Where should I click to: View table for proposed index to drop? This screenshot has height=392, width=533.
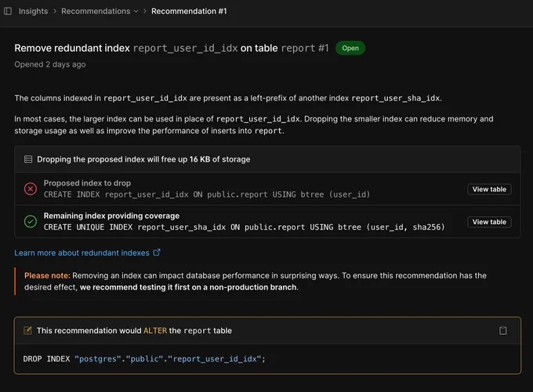(489, 189)
